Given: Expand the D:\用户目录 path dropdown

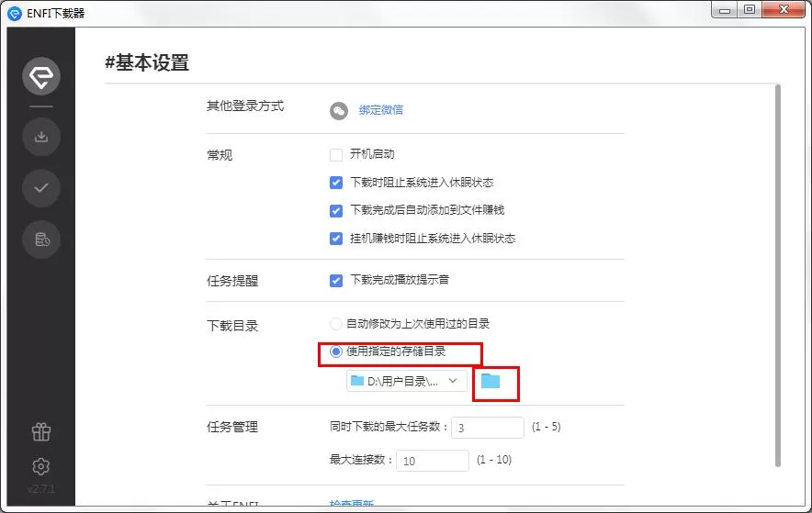Looking at the screenshot, I should pos(407,381).
